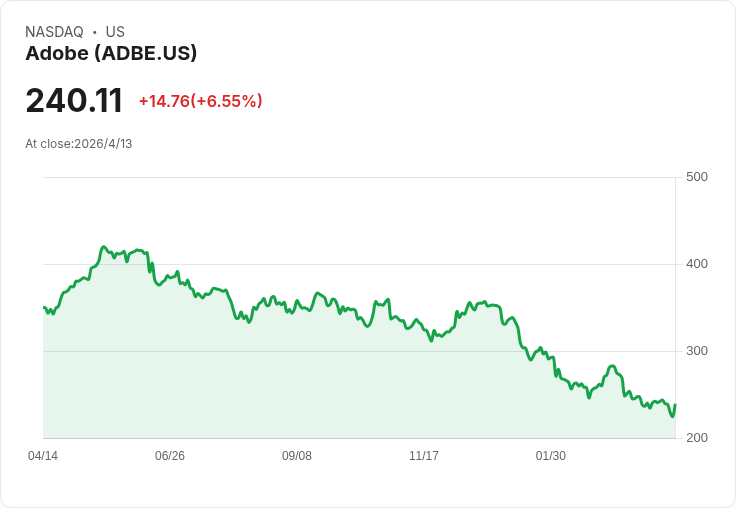Click the 400 y-axis label
This screenshot has height=508, width=736.
697,264
